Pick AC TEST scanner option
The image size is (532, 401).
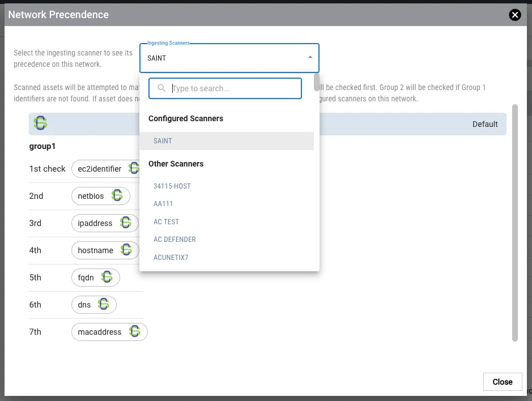point(166,221)
